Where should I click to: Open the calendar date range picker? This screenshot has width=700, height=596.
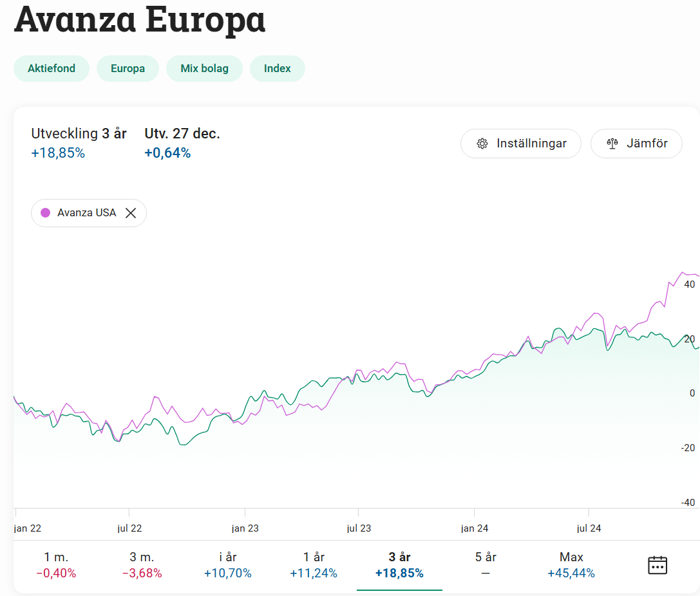657,565
